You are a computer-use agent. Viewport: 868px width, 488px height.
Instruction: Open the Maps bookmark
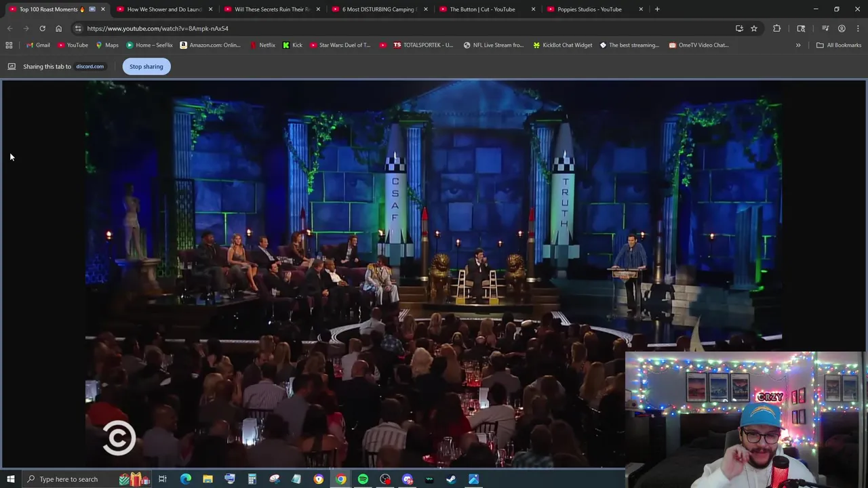coord(107,45)
